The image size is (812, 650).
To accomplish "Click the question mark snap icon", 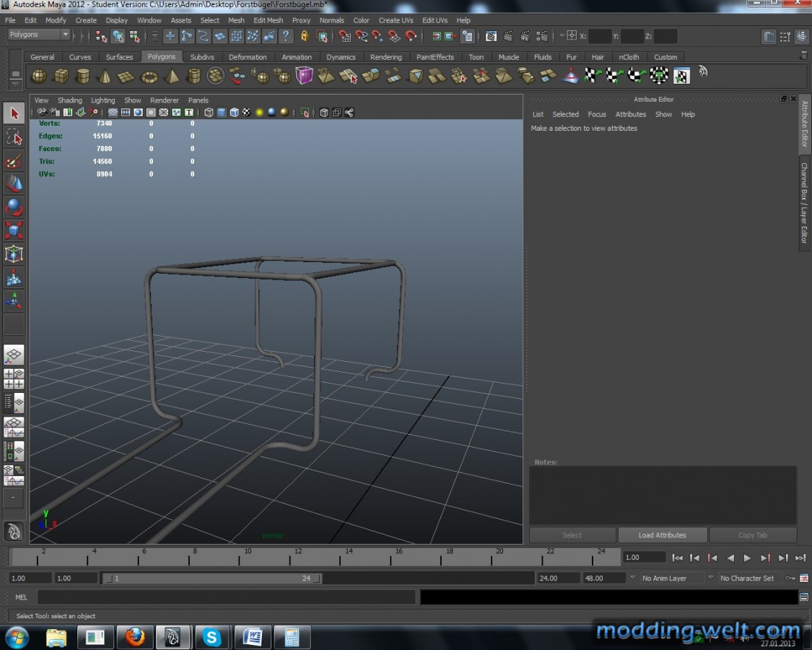I will (x=286, y=36).
